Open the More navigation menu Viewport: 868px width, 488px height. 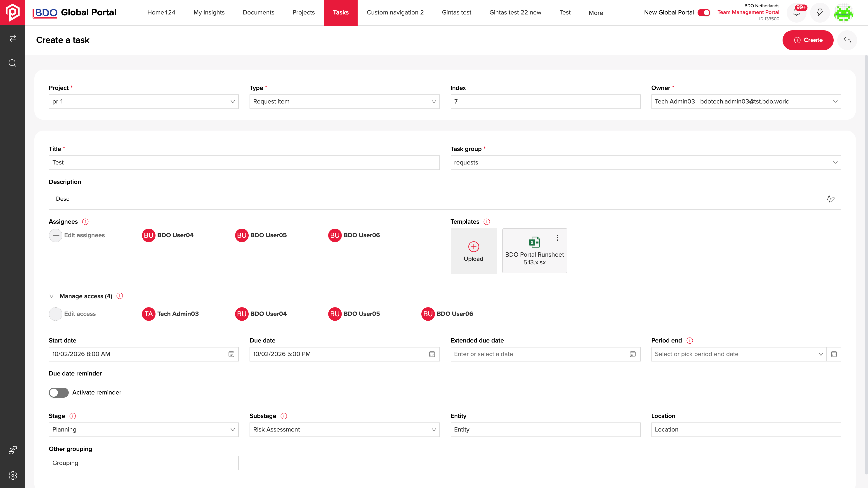(x=596, y=13)
